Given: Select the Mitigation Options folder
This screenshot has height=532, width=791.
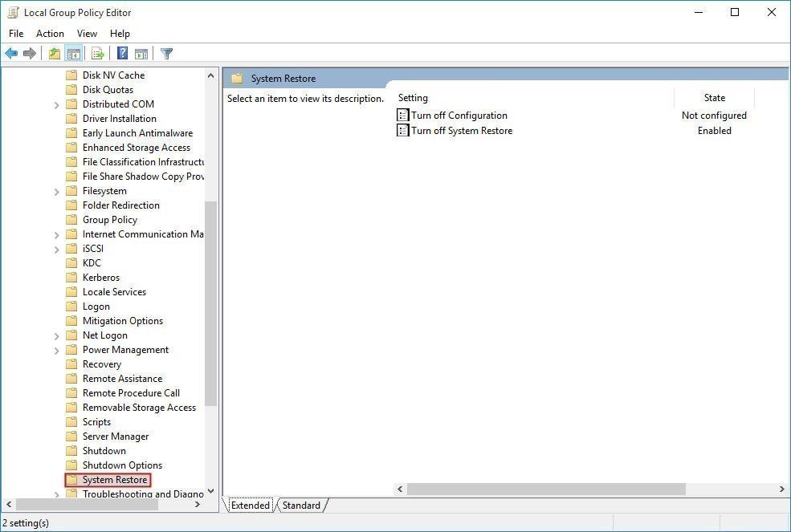Looking at the screenshot, I should pos(123,321).
